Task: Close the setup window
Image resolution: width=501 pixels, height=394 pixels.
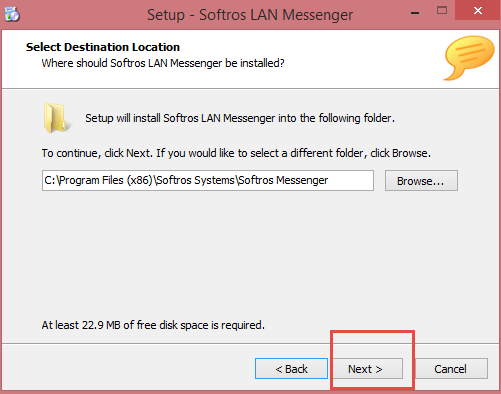Action: [x=478, y=11]
